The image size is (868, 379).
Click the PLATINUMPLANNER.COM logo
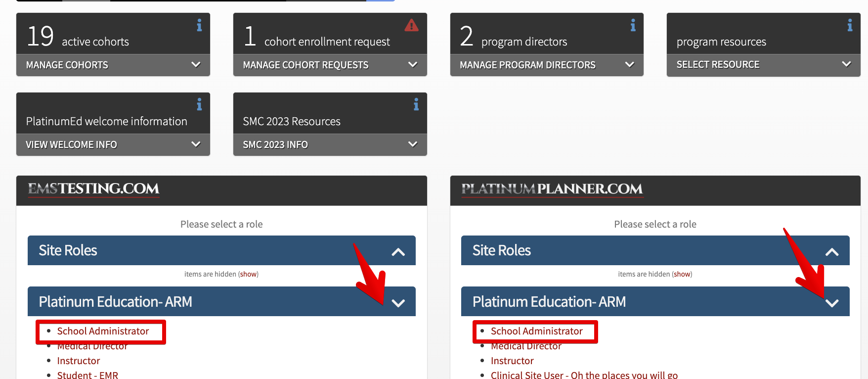coord(552,189)
